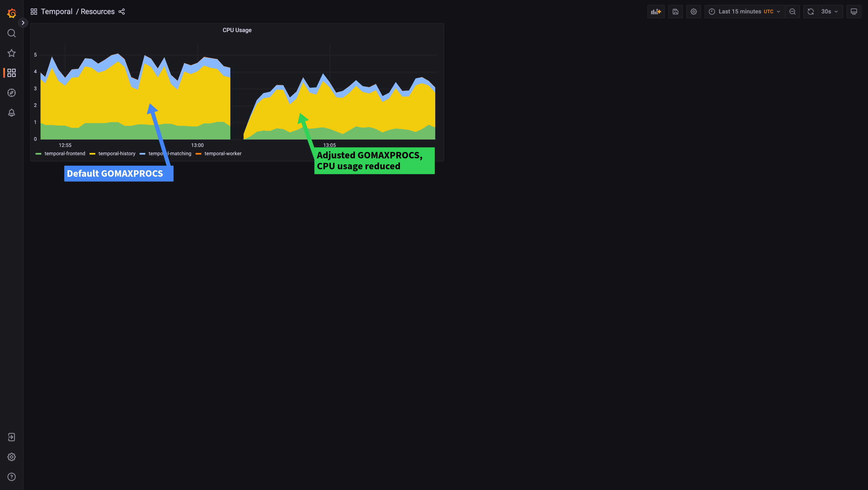Screen dimensions: 868x490
Task: Cycle view mode with monitor icon
Action: coord(854,11)
